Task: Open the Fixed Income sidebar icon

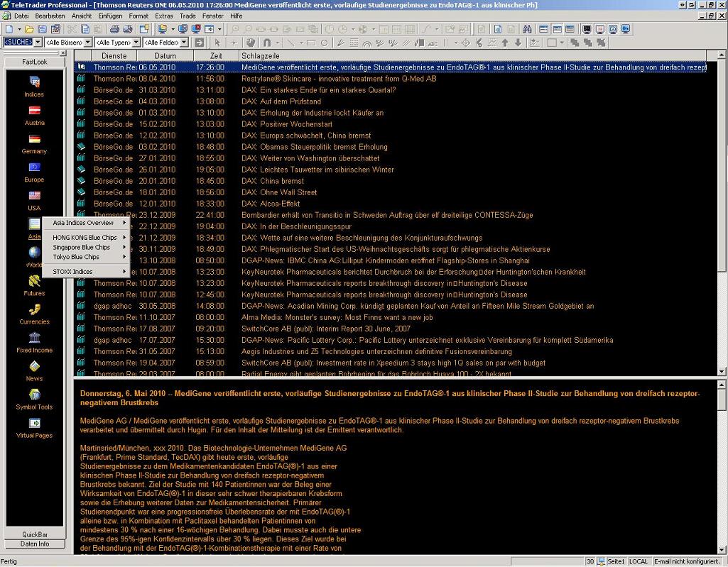Action: [x=34, y=337]
